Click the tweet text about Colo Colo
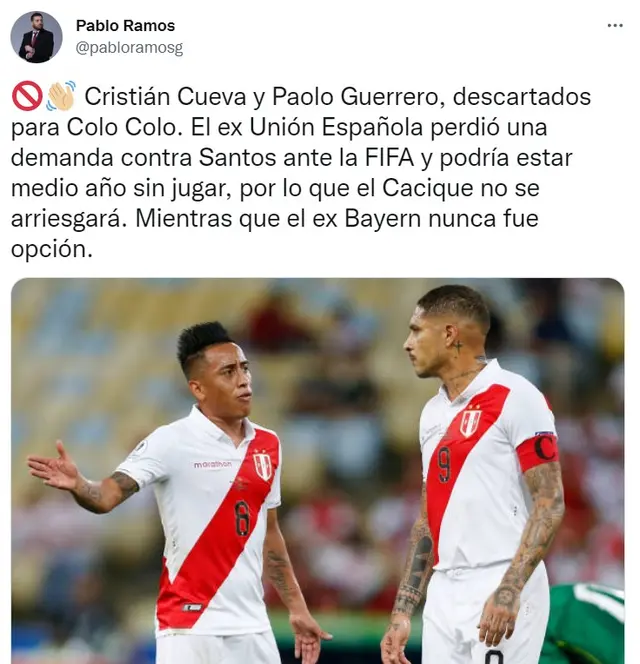640x664 pixels. pyautogui.click(x=301, y=173)
